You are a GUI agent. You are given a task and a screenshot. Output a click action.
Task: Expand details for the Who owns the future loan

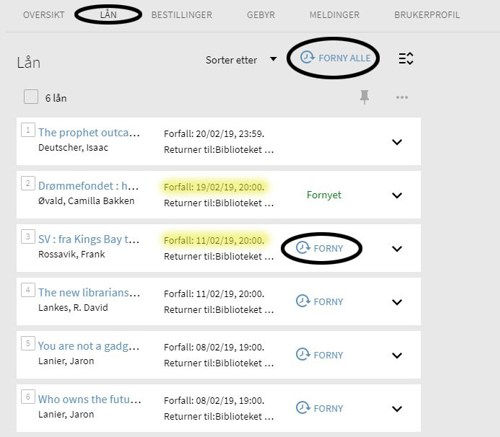tap(397, 409)
